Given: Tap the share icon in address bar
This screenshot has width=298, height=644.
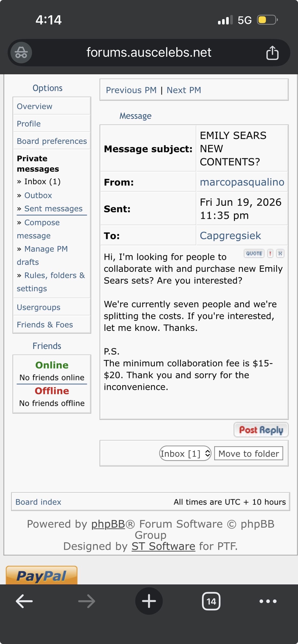Looking at the screenshot, I should pyautogui.click(x=272, y=53).
